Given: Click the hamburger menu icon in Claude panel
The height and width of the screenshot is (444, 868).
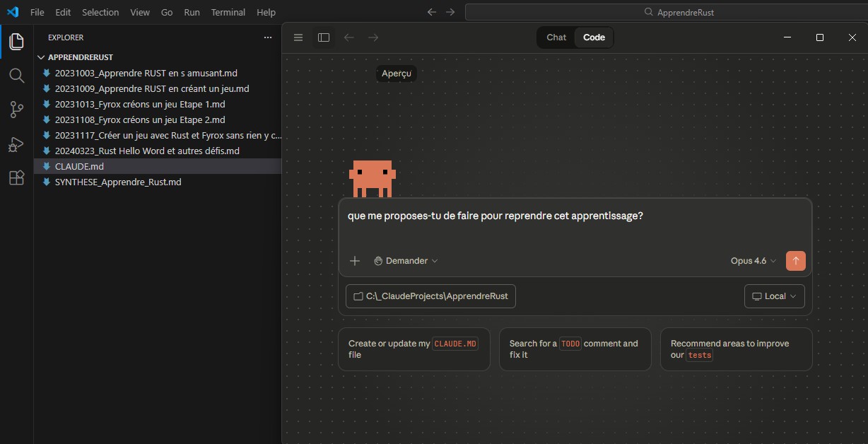Looking at the screenshot, I should click(298, 37).
